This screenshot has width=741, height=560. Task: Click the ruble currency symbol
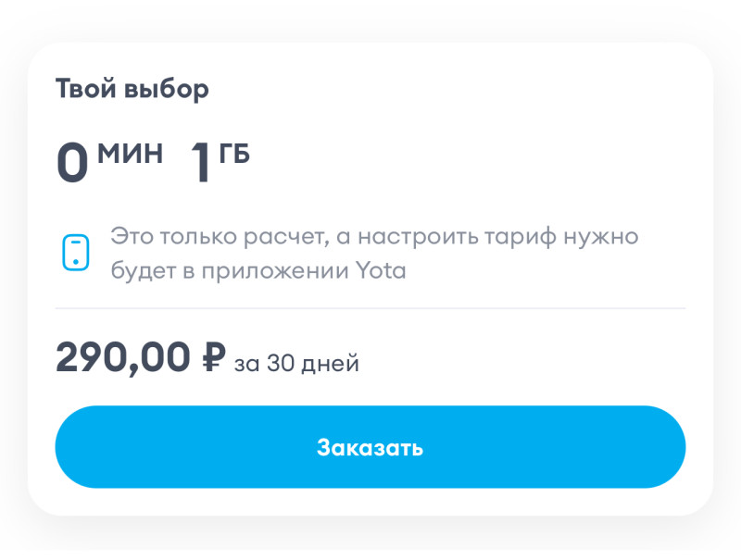click(x=213, y=358)
